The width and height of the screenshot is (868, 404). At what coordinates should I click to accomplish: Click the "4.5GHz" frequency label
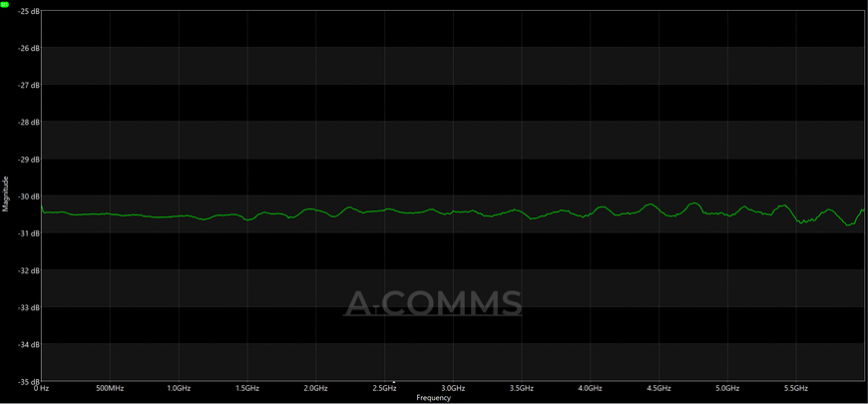click(658, 388)
